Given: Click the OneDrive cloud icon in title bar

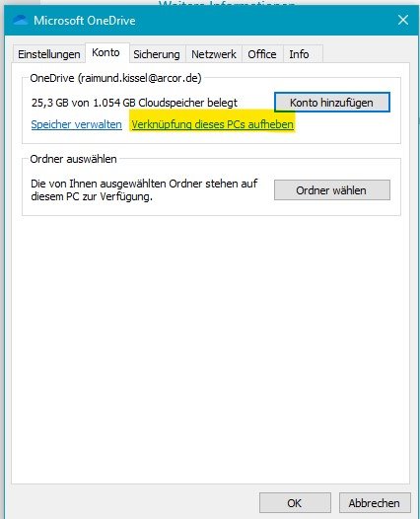Looking at the screenshot, I should point(20,20).
